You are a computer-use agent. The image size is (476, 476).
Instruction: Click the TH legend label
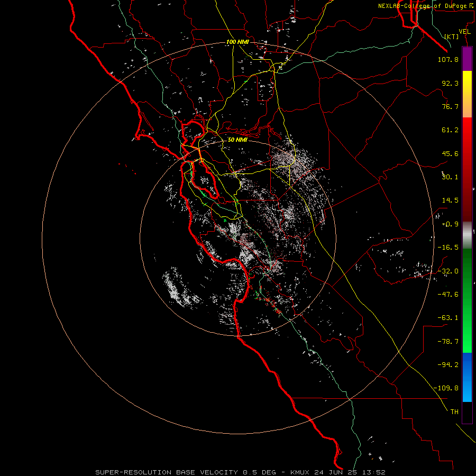[x=454, y=412]
